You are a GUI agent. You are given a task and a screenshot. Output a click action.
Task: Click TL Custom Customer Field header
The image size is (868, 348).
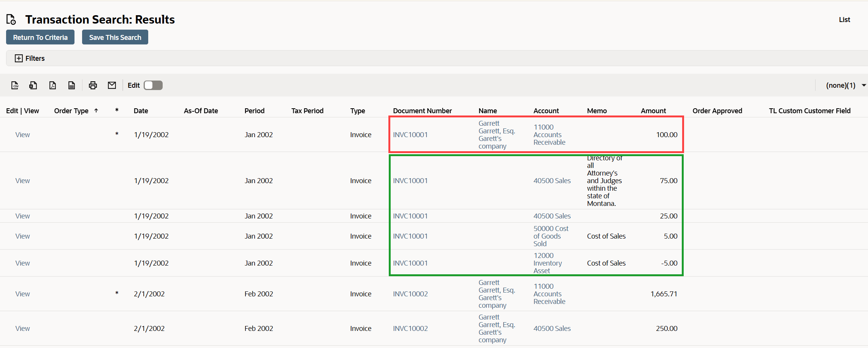coord(810,111)
